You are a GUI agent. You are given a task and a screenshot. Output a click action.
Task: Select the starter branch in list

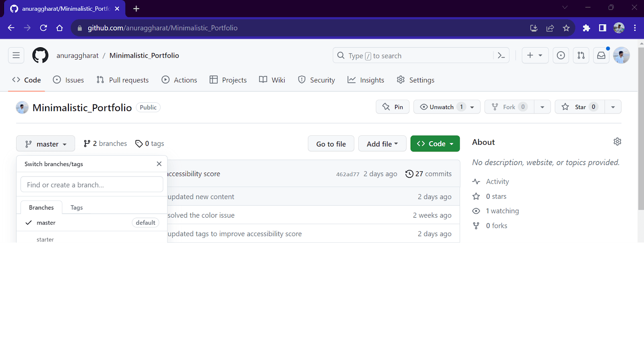[92, 238]
